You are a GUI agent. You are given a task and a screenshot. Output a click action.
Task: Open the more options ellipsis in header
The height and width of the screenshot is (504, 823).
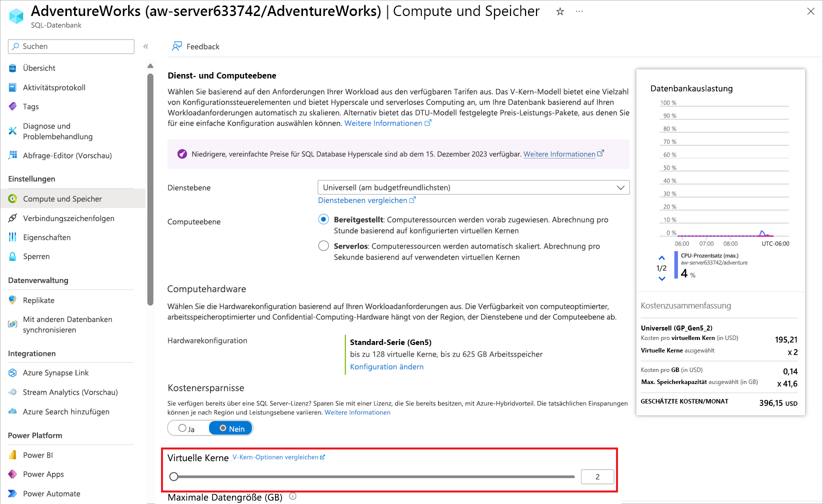point(579,11)
